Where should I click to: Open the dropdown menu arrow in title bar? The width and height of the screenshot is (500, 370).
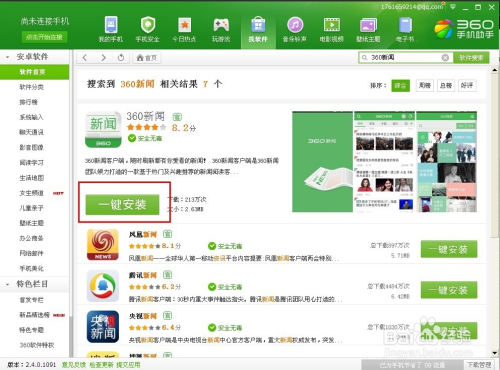point(453,7)
